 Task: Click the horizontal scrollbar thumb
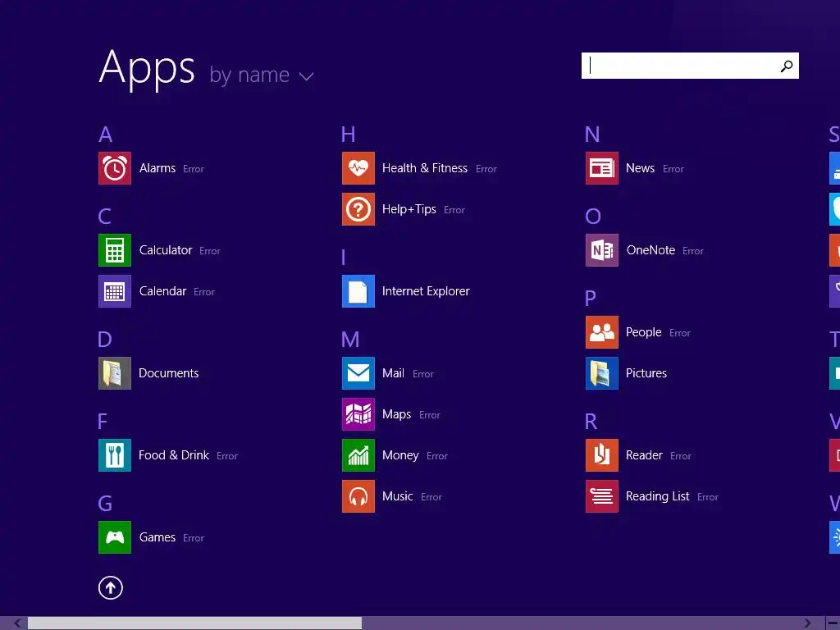pos(195,623)
